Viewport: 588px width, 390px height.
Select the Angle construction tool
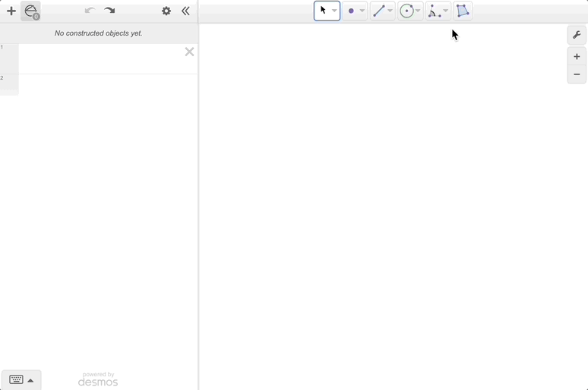tap(434, 11)
